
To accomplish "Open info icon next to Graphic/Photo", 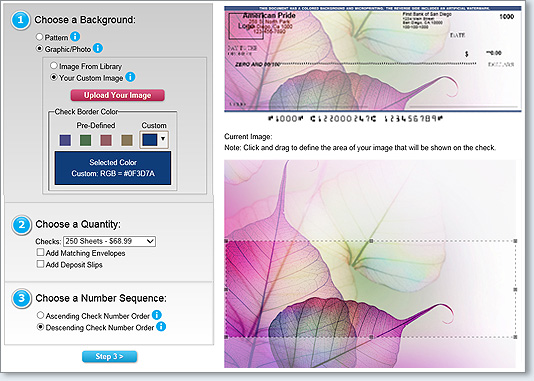I will pos(98,48).
